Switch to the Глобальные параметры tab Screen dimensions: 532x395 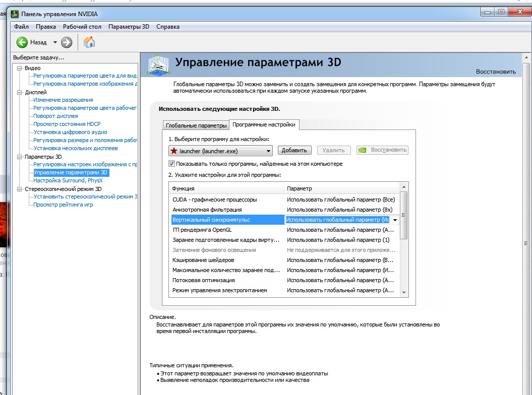click(196, 125)
